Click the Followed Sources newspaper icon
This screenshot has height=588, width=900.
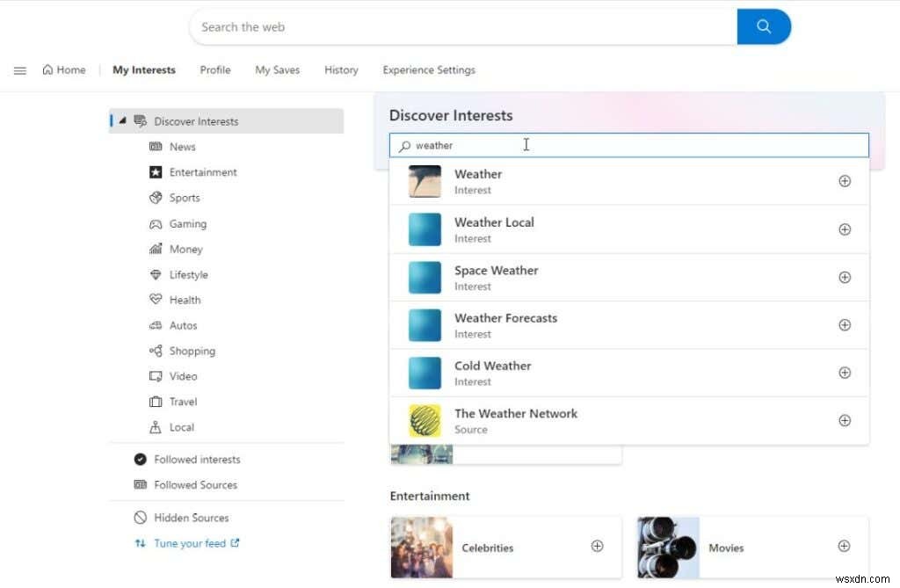coord(140,484)
